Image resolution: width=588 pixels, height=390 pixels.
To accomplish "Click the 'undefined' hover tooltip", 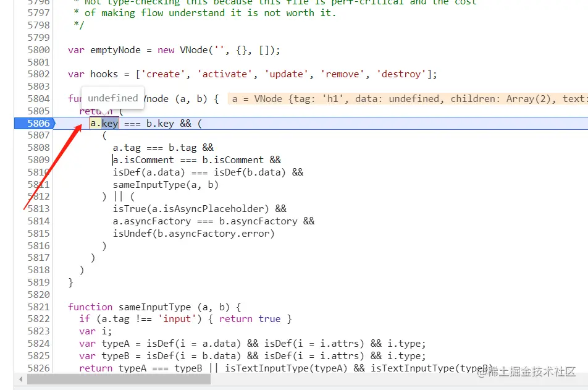I will pyautogui.click(x=112, y=98).
